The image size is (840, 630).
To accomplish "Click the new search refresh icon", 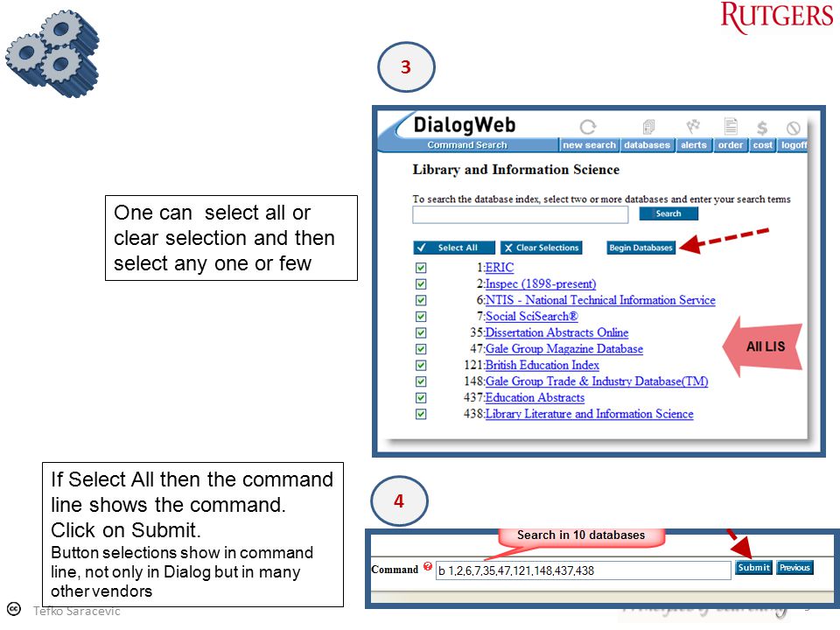I will point(588,127).
